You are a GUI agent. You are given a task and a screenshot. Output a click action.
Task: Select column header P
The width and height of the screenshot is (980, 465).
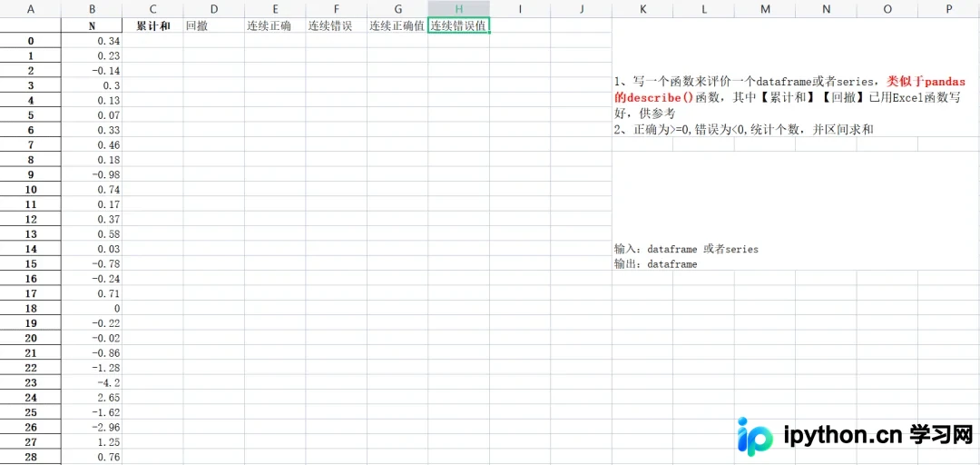coord(949,9)
